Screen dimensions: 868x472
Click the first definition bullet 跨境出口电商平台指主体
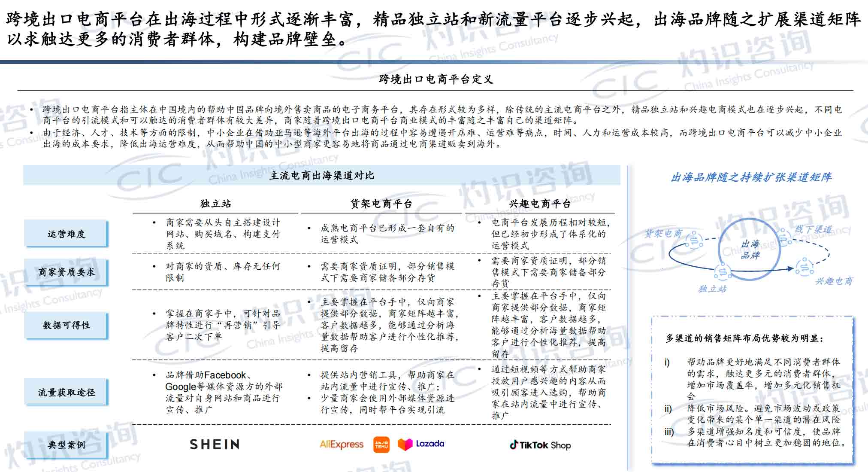[442, 115]
